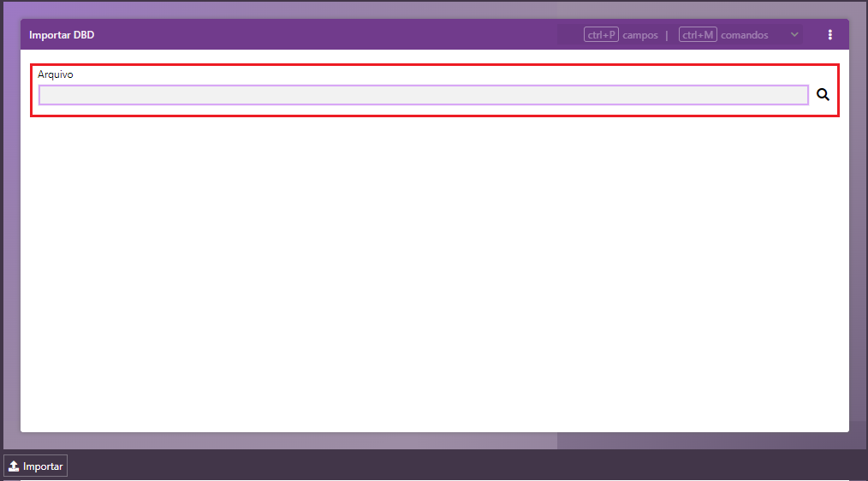This screenshot has height=481, width=868.
Task: Click the magnifier search icon beside Arquivo
Action: tap(823, 95)
